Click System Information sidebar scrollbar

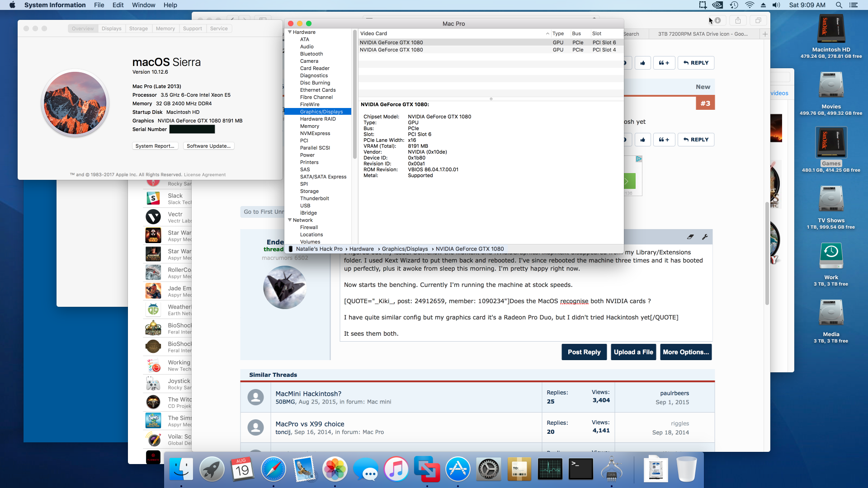(x=355, y=94)
